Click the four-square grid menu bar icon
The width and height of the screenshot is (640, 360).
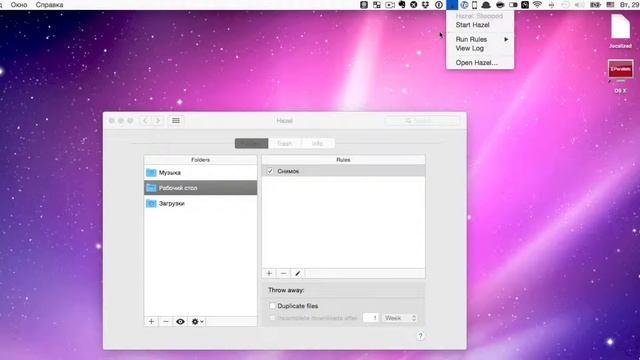pos(377,5)
